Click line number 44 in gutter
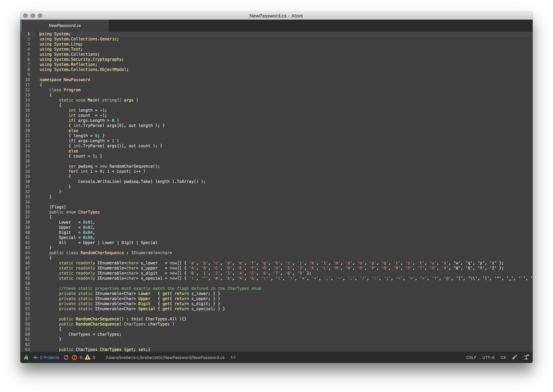The width and height of the screenshot is (553, 392). point(27,253)
